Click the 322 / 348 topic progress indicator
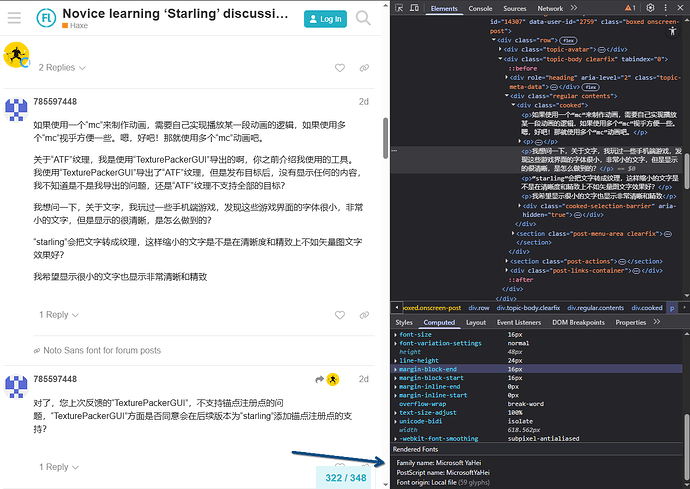 pos(345,477)
